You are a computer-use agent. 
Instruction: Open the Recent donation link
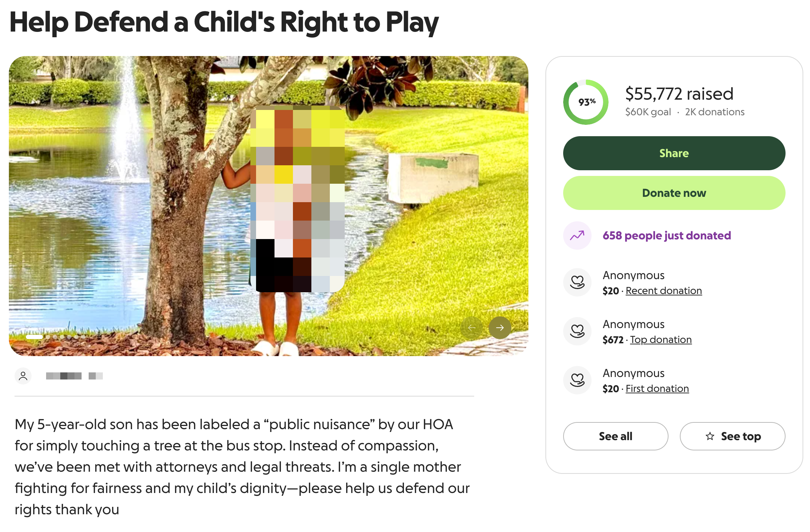click(664, 290)
